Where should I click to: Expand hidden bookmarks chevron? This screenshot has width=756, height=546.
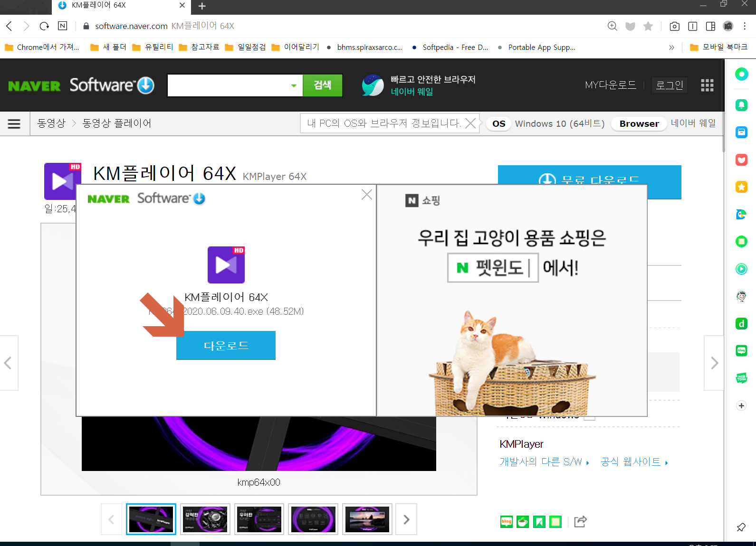pyautogui.click(x=671, y=47)
